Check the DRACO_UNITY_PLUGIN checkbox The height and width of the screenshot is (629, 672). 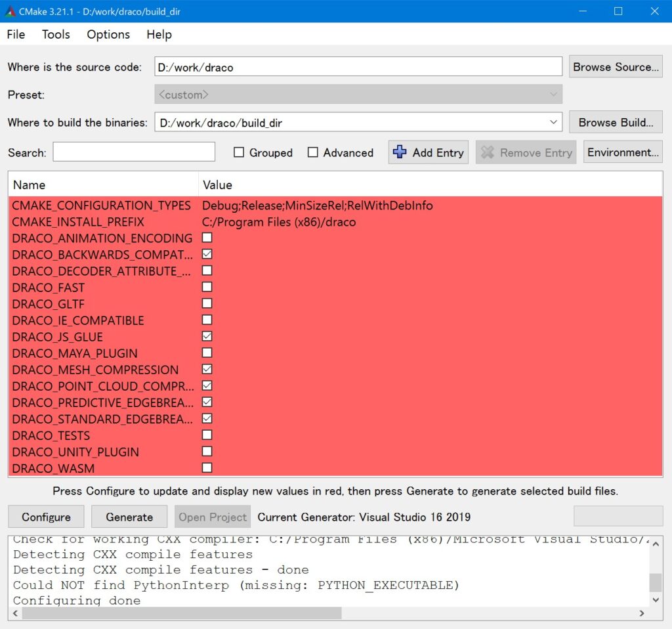[207, 452]
